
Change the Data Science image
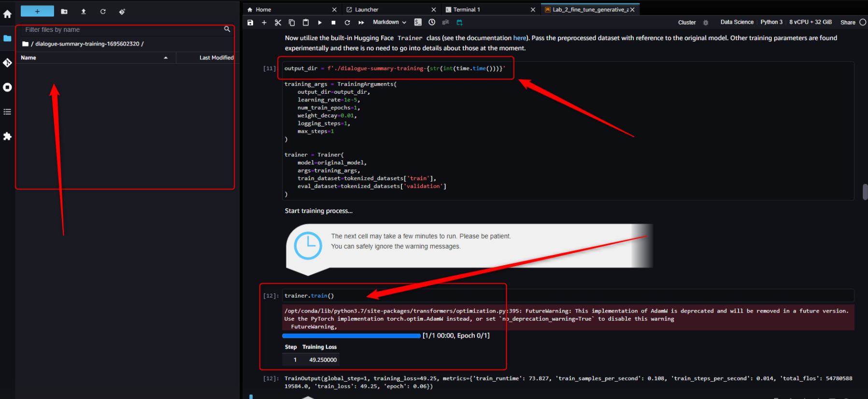coord(737,22)
